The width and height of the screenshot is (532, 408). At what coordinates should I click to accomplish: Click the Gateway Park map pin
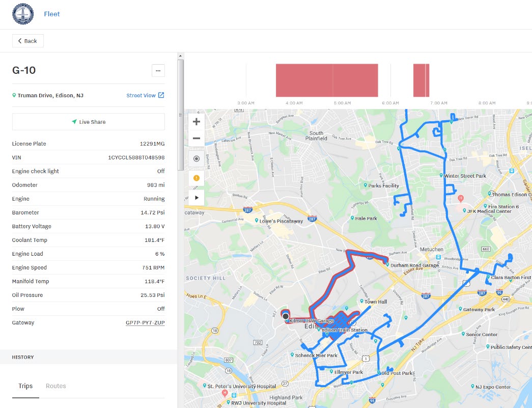460,309
